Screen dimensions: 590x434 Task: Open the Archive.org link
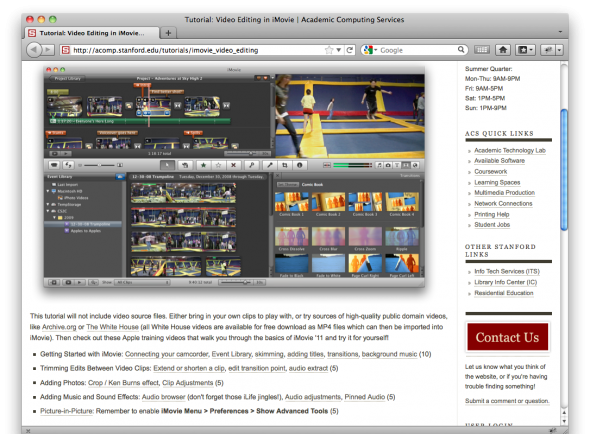(x=59, y=327)
